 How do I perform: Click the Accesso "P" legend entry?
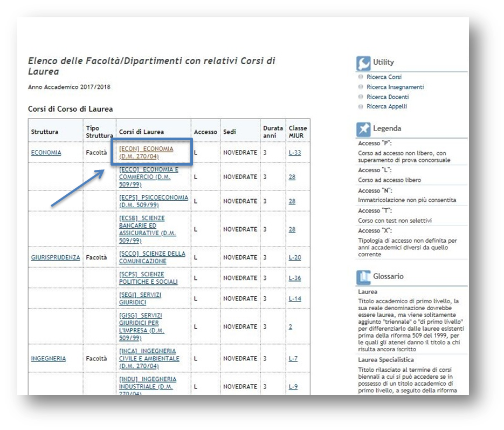375,143
